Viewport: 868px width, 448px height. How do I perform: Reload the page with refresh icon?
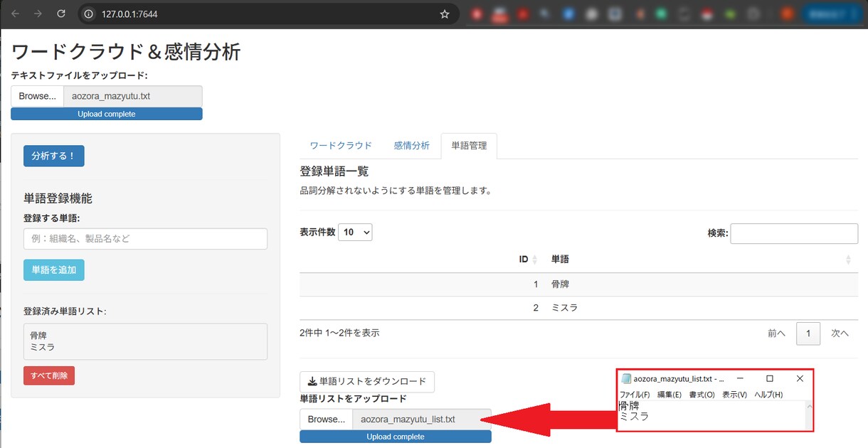click(61, 14)
